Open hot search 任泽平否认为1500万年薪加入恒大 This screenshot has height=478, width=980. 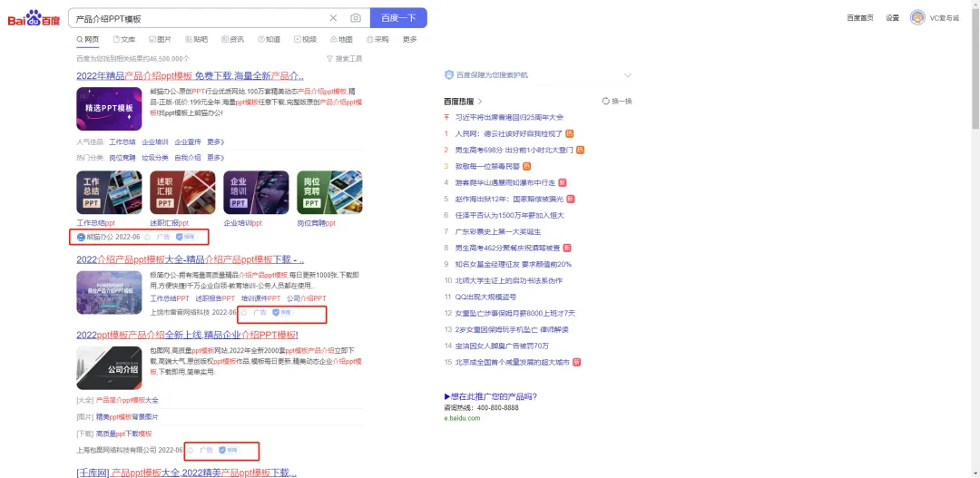[x=509, y=215]
